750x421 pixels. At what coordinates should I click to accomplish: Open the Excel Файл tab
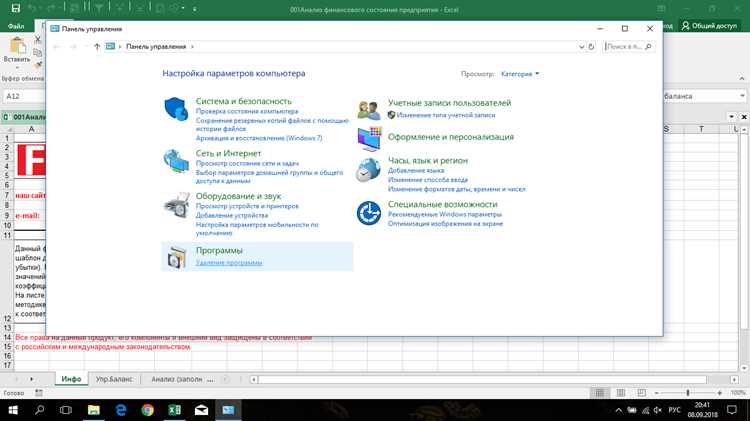pyautogui.click(x=16, y=26)
